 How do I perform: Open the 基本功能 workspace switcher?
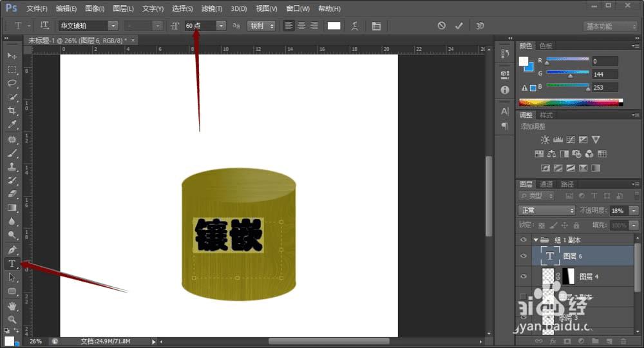coord(611,26)
